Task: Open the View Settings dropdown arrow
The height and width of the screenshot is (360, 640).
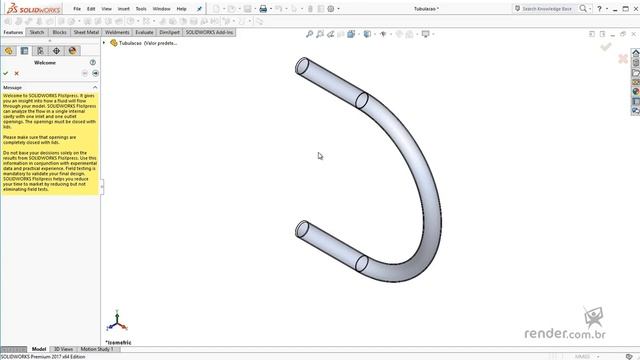Action: (x=433, y=34)
